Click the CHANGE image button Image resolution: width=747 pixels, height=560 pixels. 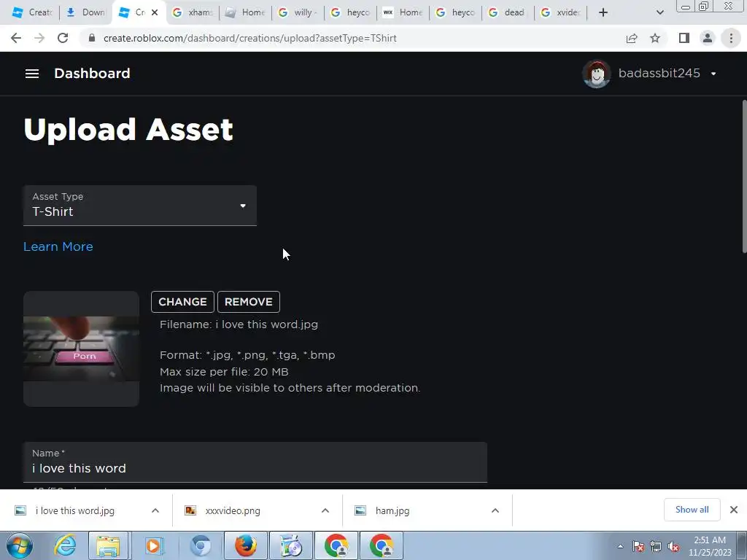[182, 302]
